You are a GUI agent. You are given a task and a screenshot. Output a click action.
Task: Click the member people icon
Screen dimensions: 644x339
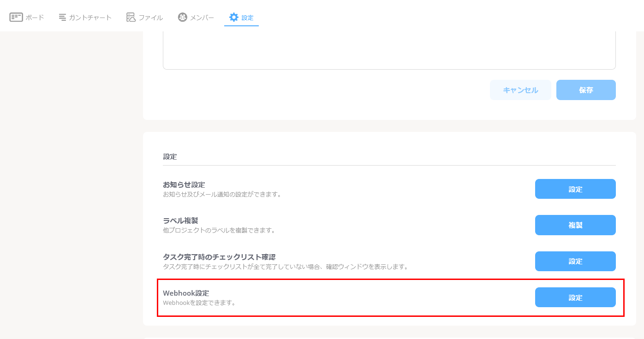[x=183, y=18]
